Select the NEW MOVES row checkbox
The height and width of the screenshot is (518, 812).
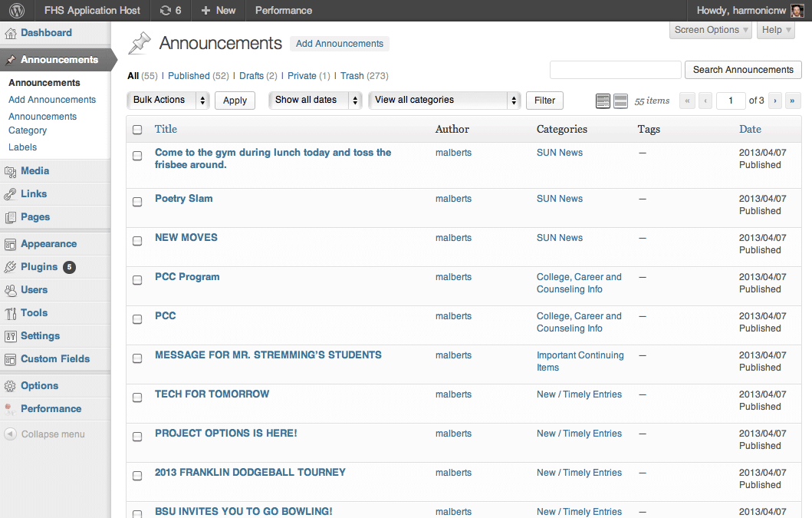[137, 241]
